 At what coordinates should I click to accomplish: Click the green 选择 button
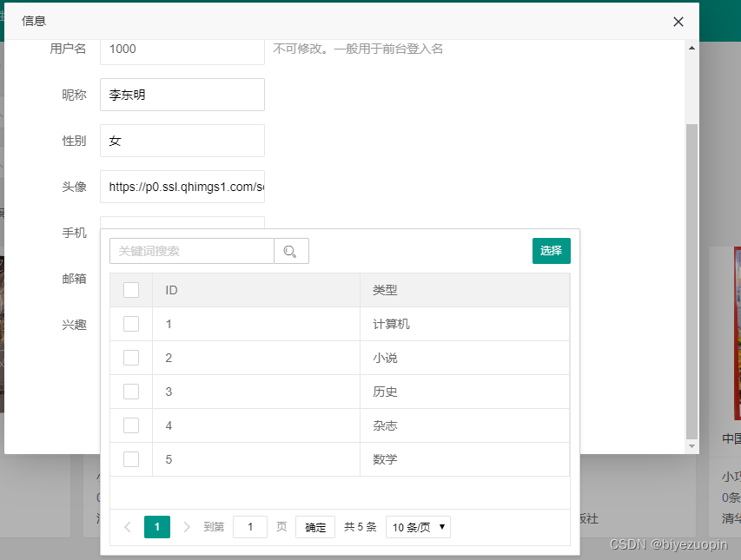(551, 250)
